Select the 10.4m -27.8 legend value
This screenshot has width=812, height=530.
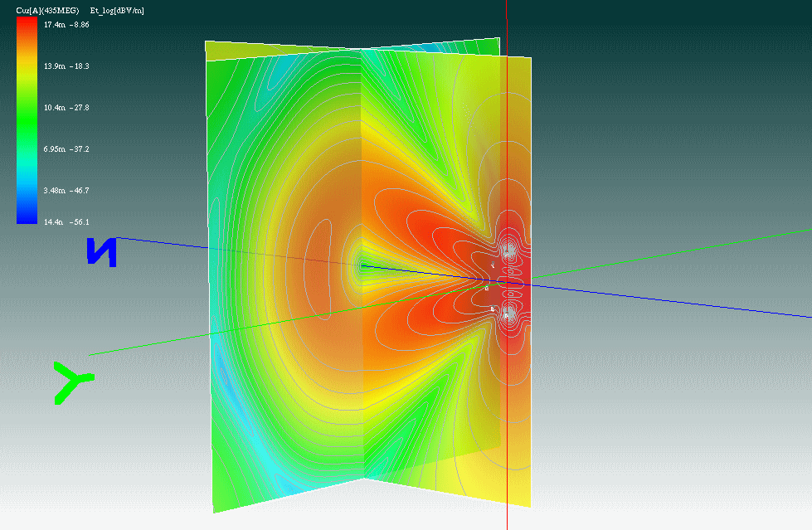point(66,108)
